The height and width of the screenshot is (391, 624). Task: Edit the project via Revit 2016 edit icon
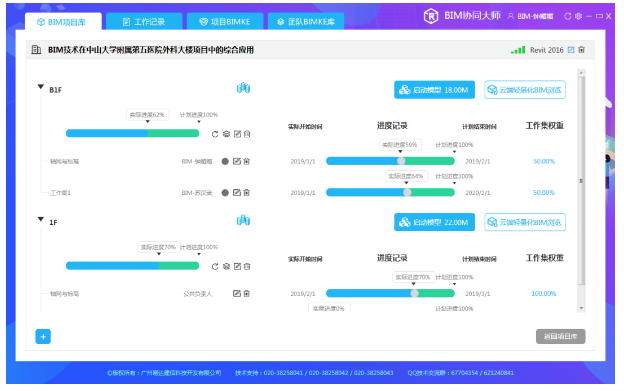571,50
